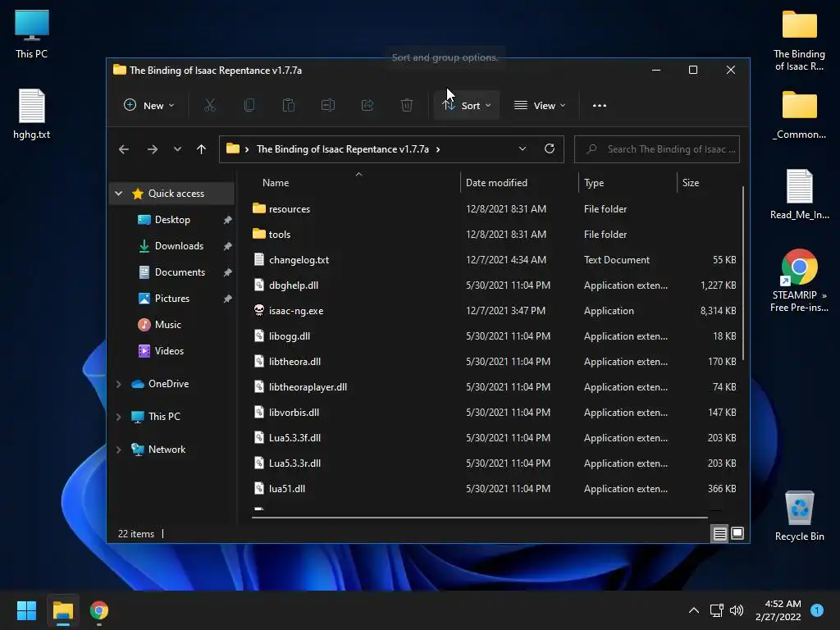
Task: Select the changelog.txt file icon
Action: tap(259, 260)
